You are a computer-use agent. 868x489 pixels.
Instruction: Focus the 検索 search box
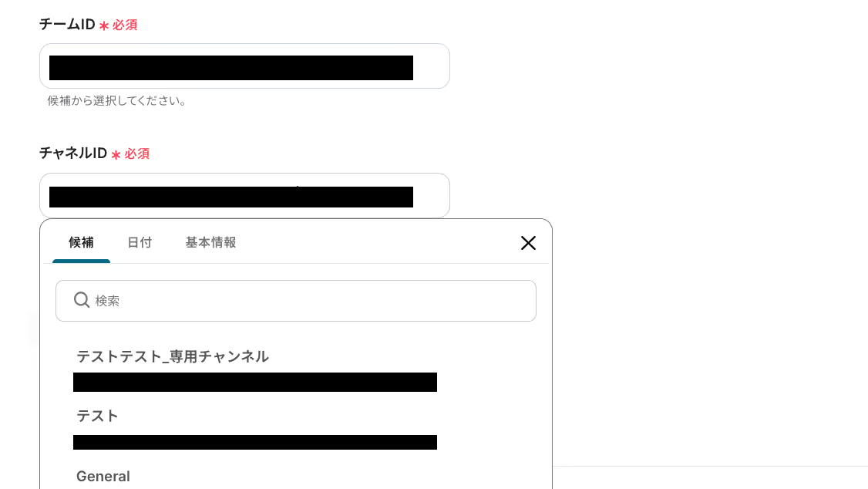tap(295, 301)
